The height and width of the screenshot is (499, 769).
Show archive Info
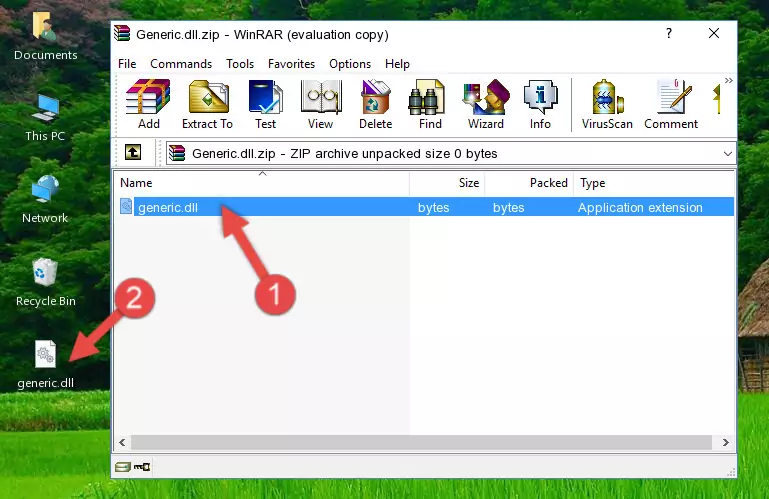click(x=540, y=105)
